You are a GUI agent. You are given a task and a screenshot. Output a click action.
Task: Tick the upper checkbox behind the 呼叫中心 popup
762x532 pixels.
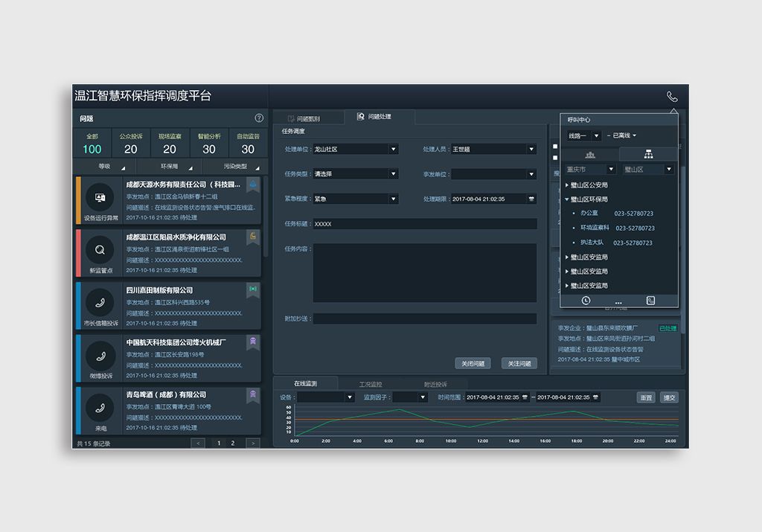[555, 147]
